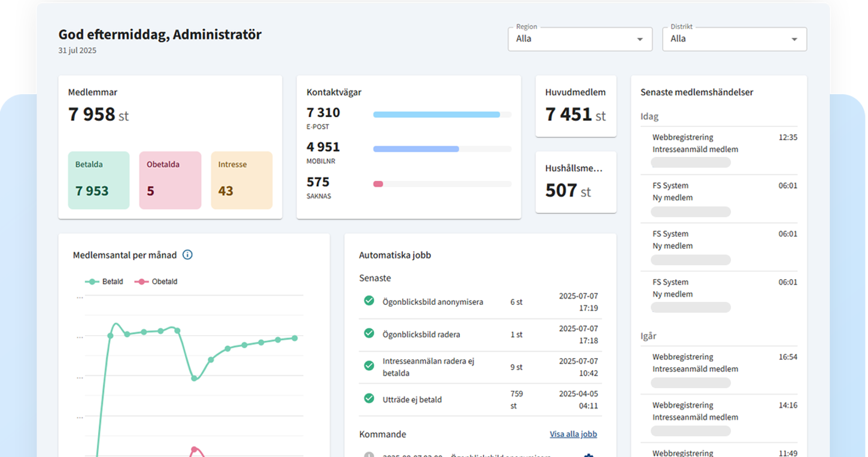Click the info icon beside Medlemsantal per månad

(x=187, y=255)
